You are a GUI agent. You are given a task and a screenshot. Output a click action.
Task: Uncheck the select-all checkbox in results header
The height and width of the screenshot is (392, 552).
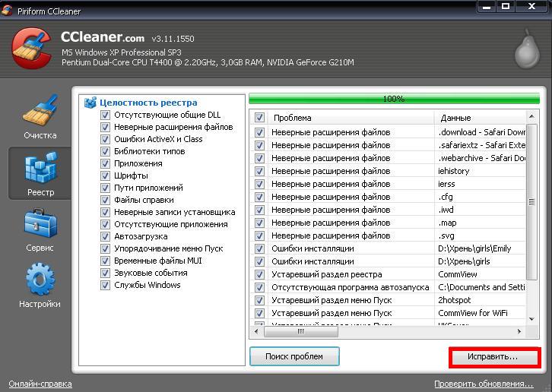pos(260,118)
